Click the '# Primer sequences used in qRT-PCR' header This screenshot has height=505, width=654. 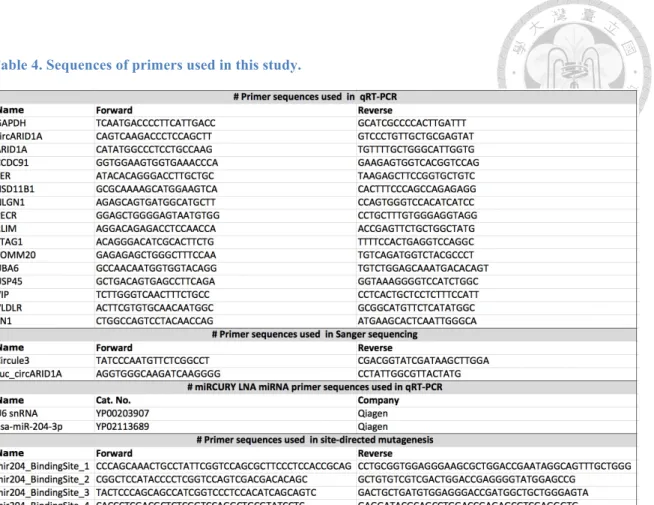[315, 97]
